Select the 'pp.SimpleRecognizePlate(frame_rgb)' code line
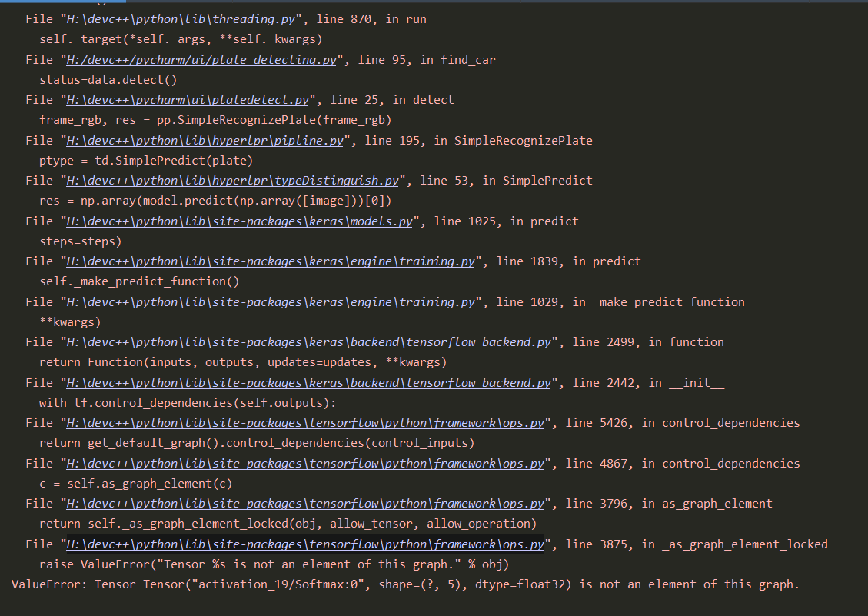 [x=215, y=120]
